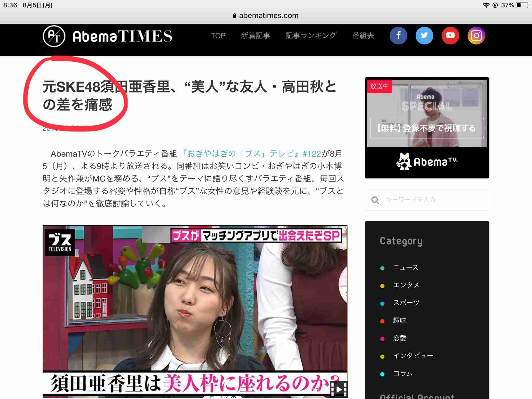532x399 pixels.
Task: Select the 趣味 category
Action: (400, 321)
